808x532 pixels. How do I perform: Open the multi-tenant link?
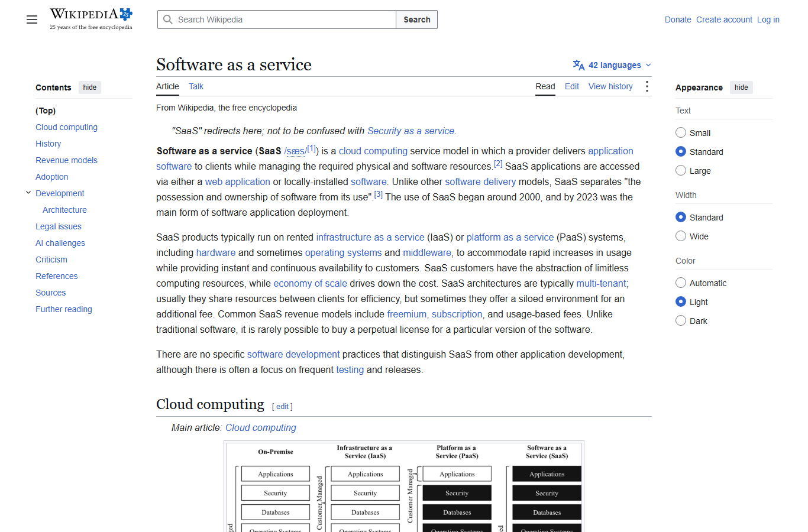pyautogui.click(x=601, y=283)
